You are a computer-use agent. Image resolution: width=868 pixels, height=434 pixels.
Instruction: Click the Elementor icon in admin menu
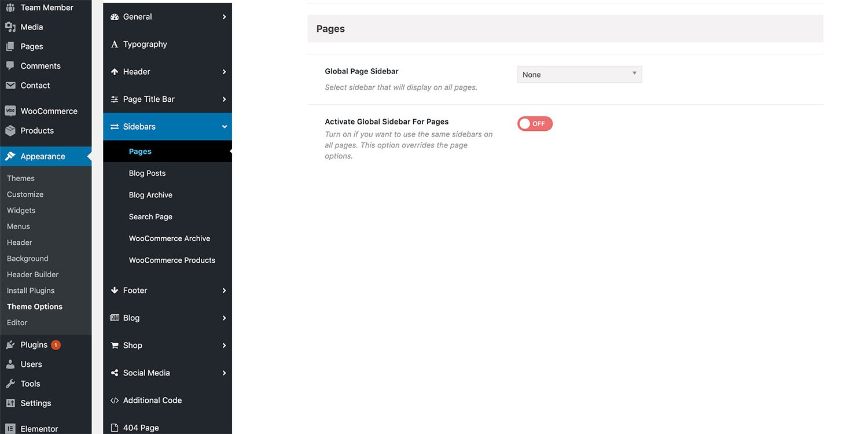tap(10, 429)
